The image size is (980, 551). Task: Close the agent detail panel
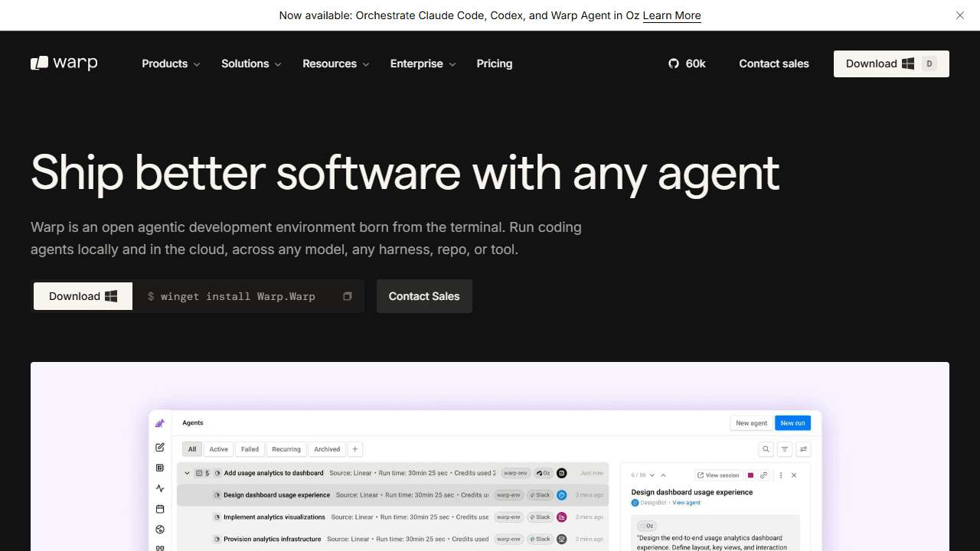click(x=795, y=475)
